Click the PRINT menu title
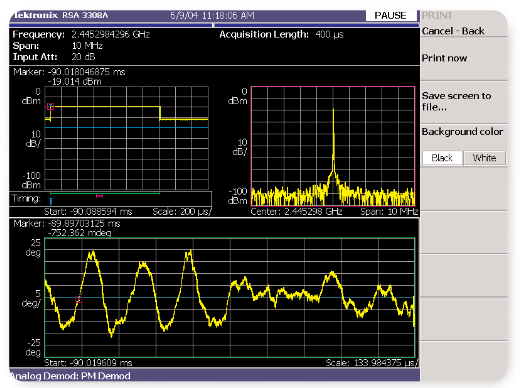The width and height of the screenshot is (520, 388). (x=437, y=15)
